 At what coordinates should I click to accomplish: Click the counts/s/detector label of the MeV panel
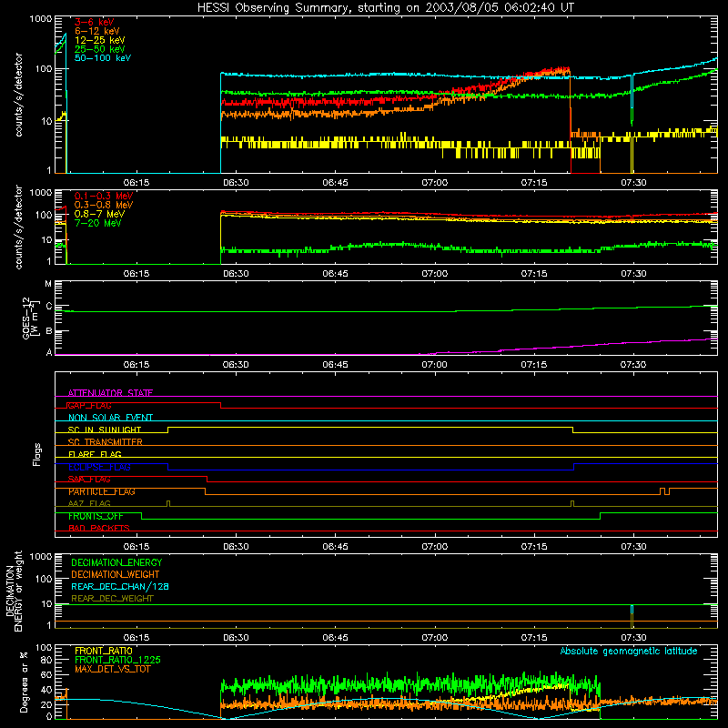(18, 227)
